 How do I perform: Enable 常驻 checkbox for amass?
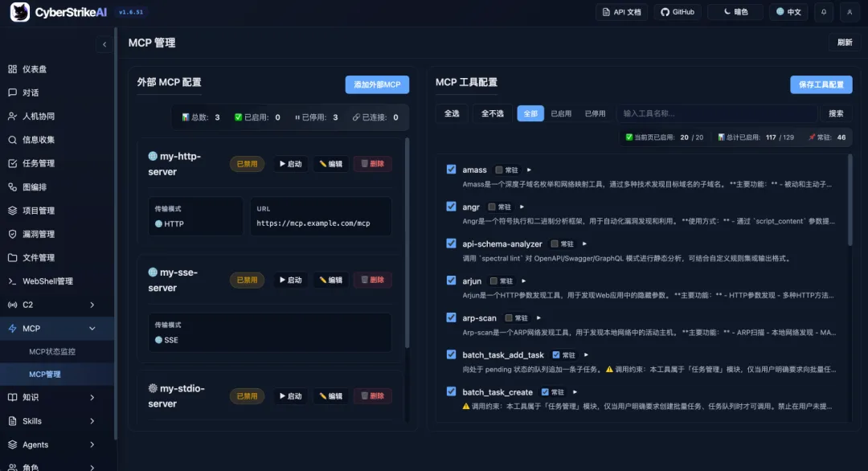(x=499, y=170)
